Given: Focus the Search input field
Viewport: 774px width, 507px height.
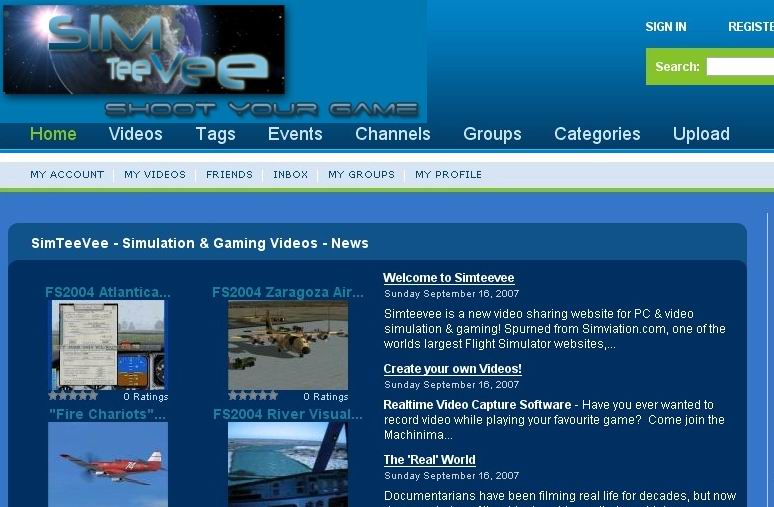Looking at the screenshot, I should pos(740,67).
